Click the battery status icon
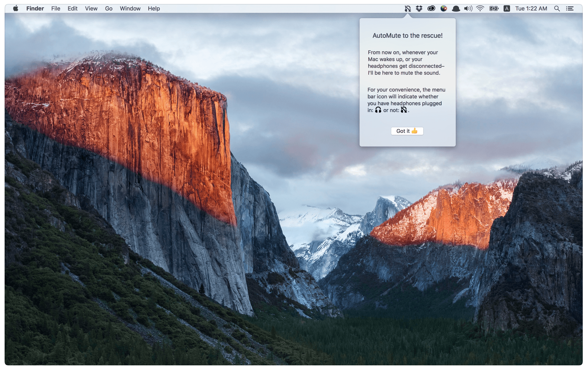Image resolution: width=588 pixels, height=369 pixels. 494,9
